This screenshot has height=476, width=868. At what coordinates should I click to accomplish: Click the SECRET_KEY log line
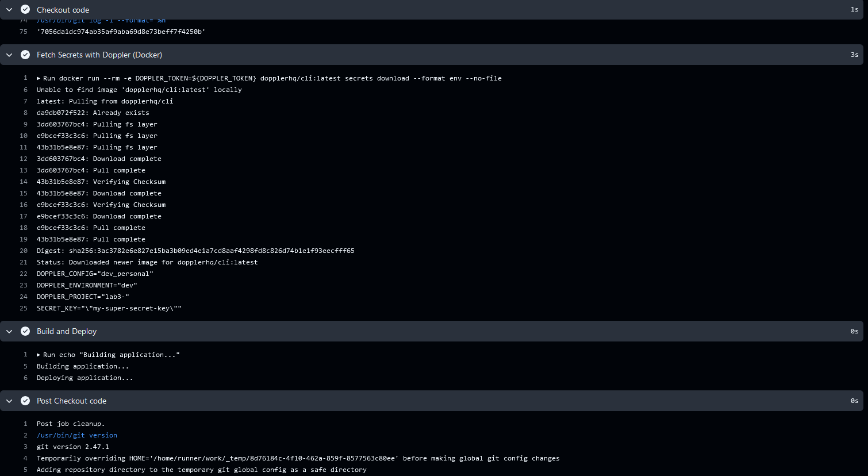click(x=109, y=308)
